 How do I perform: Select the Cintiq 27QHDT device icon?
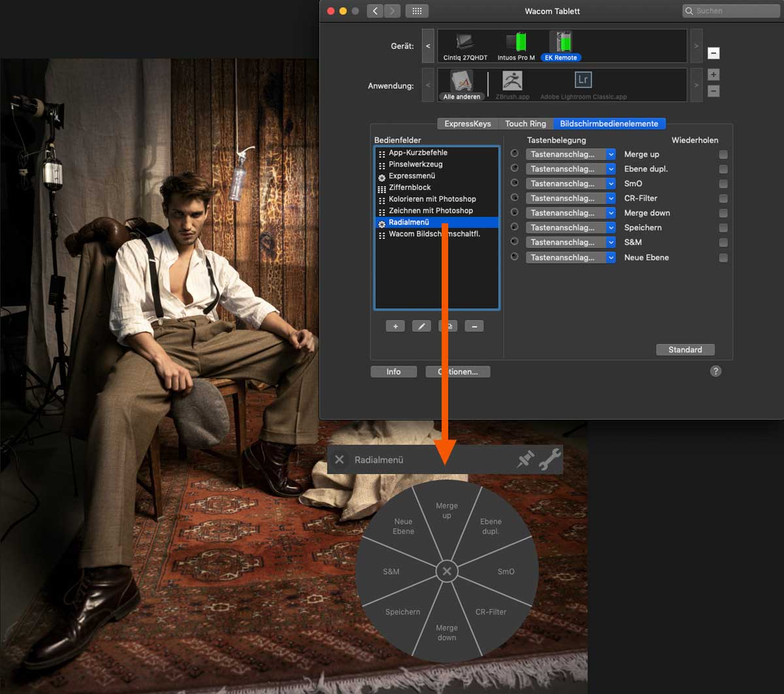point(465,43)
